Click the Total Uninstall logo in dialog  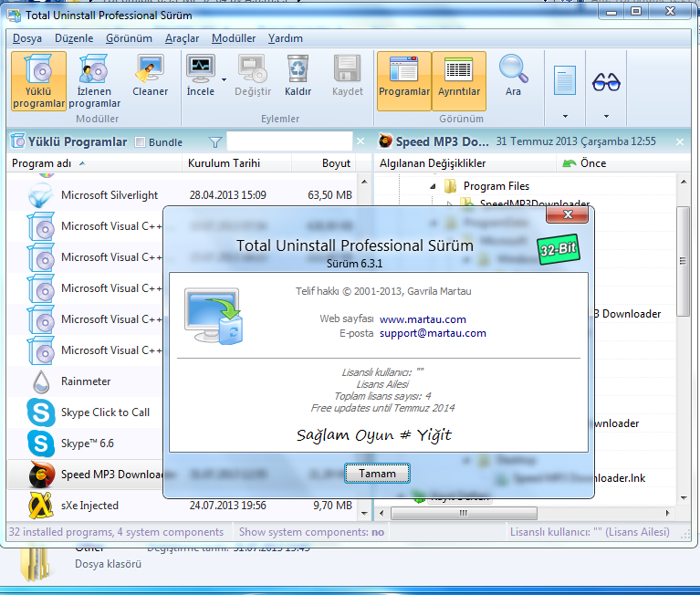click(x=214, y=317)
